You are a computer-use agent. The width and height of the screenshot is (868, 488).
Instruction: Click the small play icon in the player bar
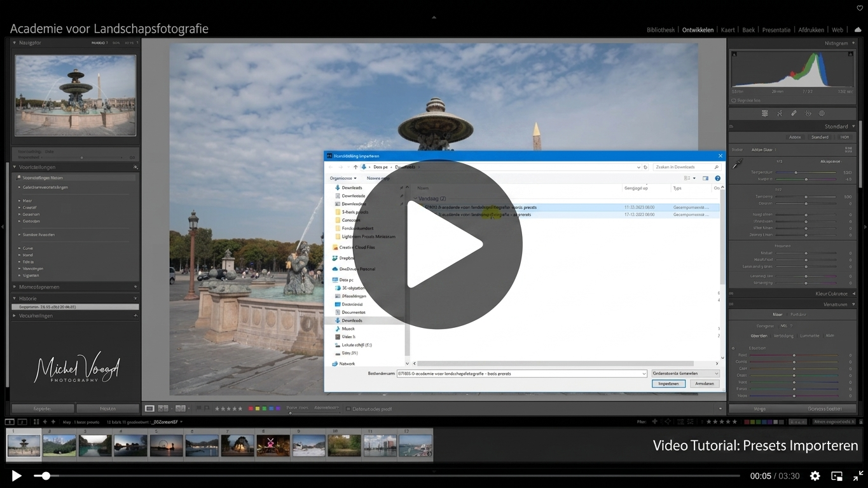click(x=17, y=476)
